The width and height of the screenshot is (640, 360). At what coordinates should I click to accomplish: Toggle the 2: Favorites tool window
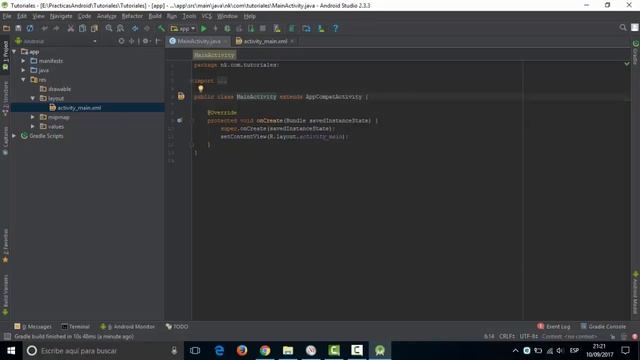coord(5,246)
